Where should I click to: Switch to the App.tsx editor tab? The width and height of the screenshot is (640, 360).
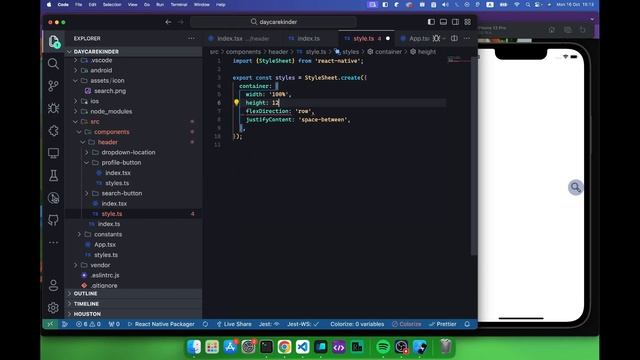point(414,38)
